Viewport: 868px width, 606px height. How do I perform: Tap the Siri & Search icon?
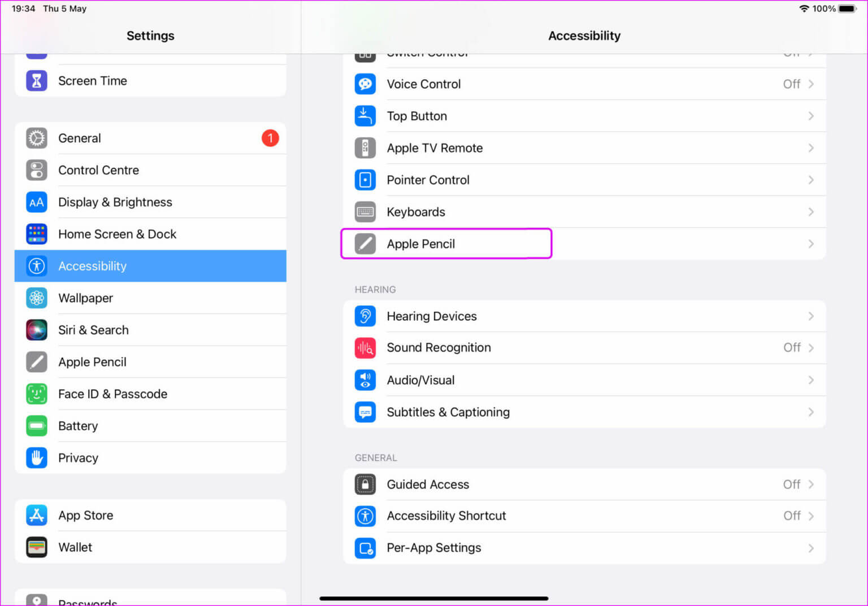[x=37, y=330]
